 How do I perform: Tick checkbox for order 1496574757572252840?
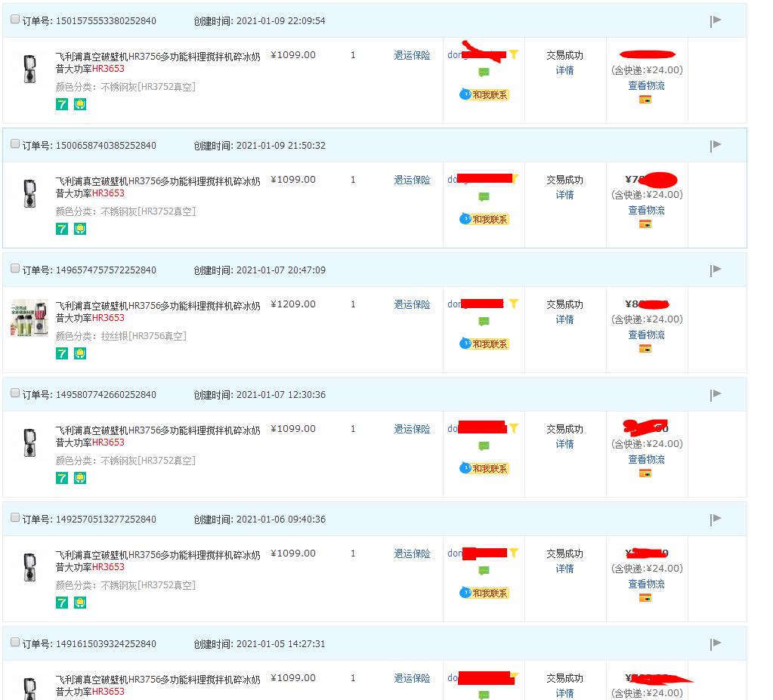click(x=15, y=269)
